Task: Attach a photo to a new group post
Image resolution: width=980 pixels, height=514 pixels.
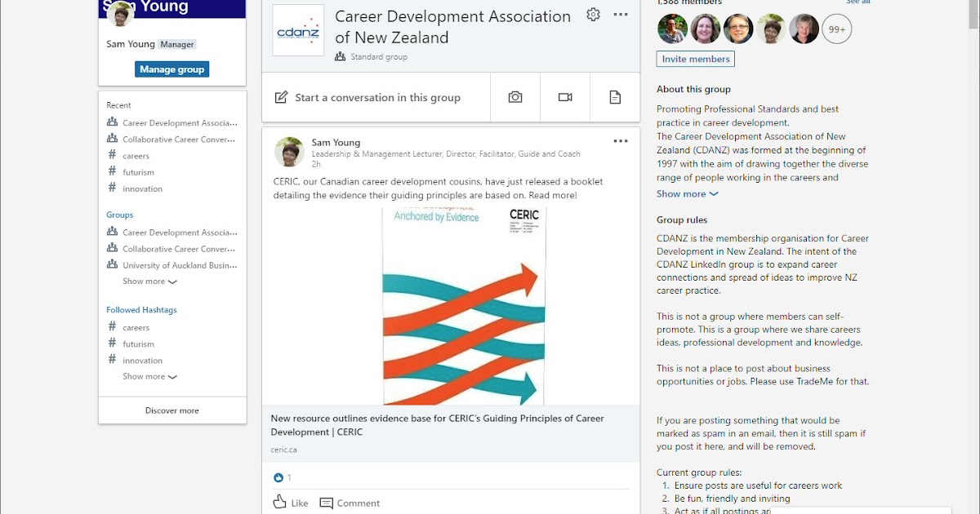Action: click(515, 96)
